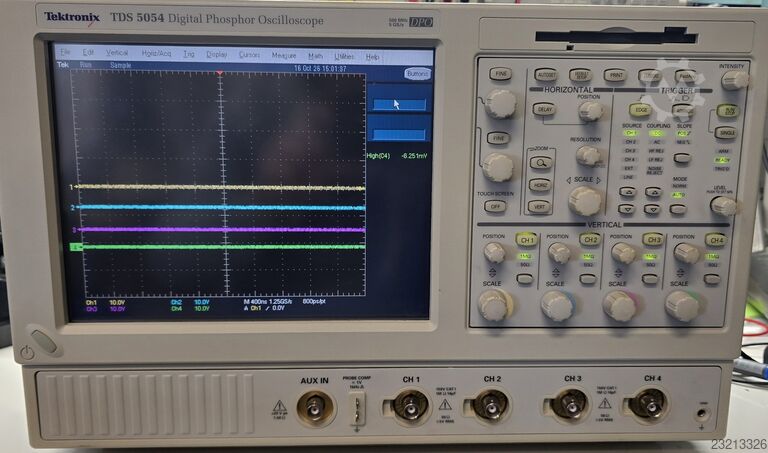This screenshot has height=453, width=768.
Task: Select the channel 2 waveform marker
Action: click(x=72, y=208)
